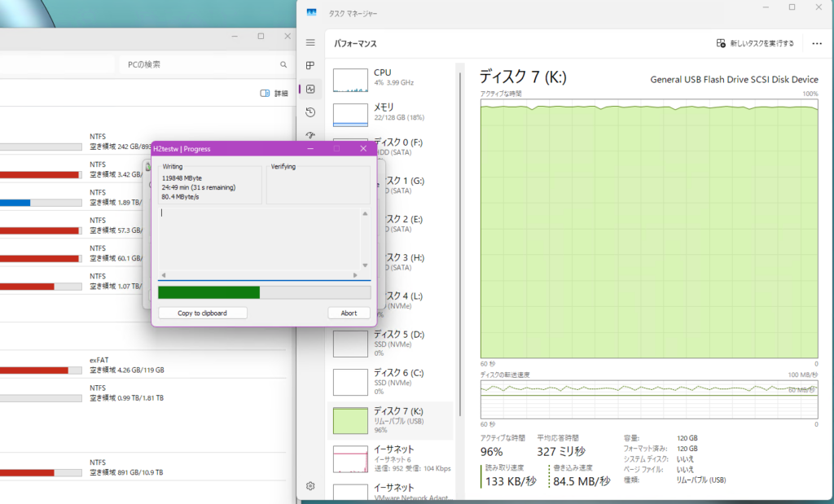Click the search magnifier in PC search box
The width and height of the screenshot is (834, 504).
coord(283,64)
